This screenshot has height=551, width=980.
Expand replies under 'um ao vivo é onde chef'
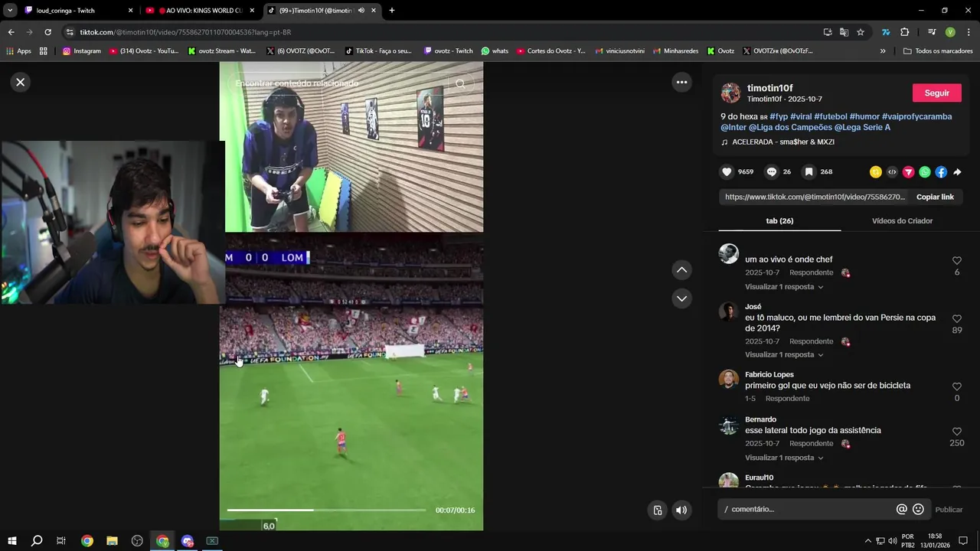point(784,287)
